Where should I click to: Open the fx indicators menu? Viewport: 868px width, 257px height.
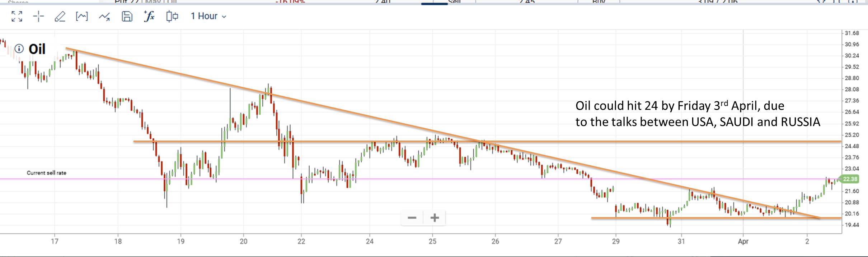[149, 16]
